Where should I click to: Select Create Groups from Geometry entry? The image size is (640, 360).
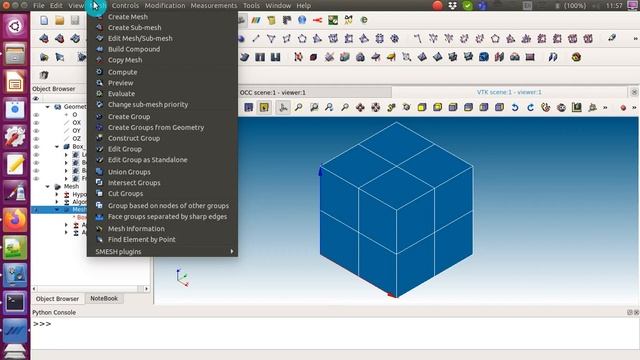pyautogui.click(x=156, y=127)
